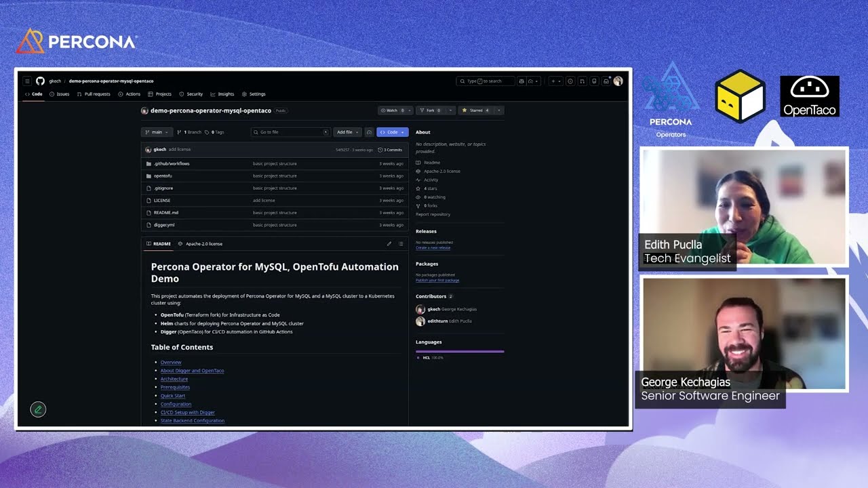Switch to the Apache-2.0 license tab
The image size is (868, 488).
[200, 244]
